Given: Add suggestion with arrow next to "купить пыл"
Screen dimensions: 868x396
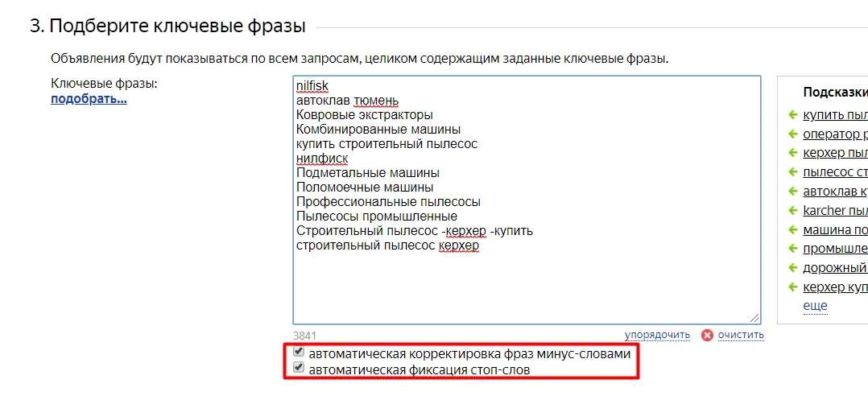Looking at the screenshot, I should tap(792, 115).
